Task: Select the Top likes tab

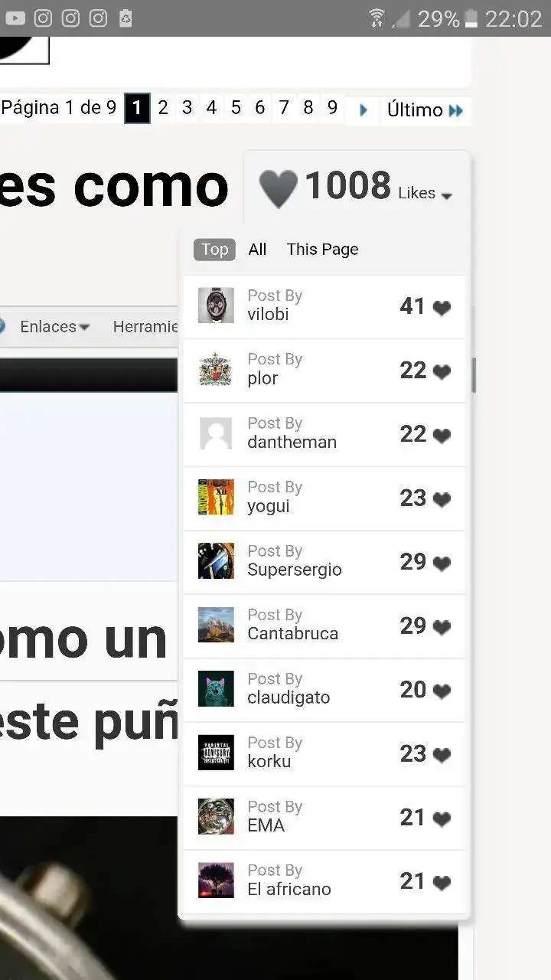Action: click(x=214, y=250)
